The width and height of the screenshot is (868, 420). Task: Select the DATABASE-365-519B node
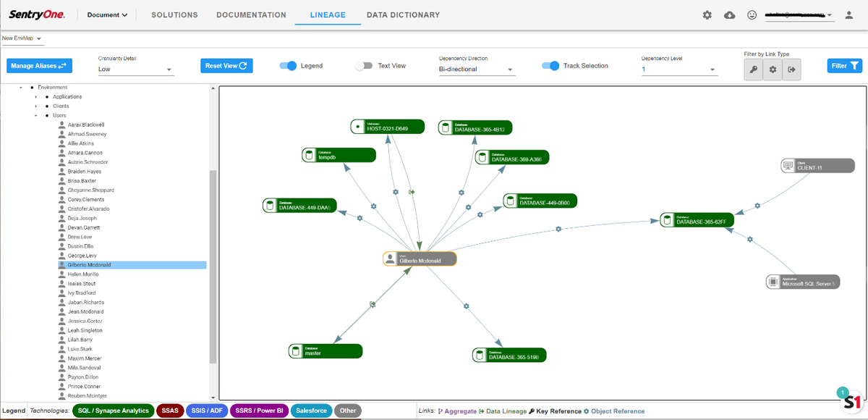click(509, 355)
